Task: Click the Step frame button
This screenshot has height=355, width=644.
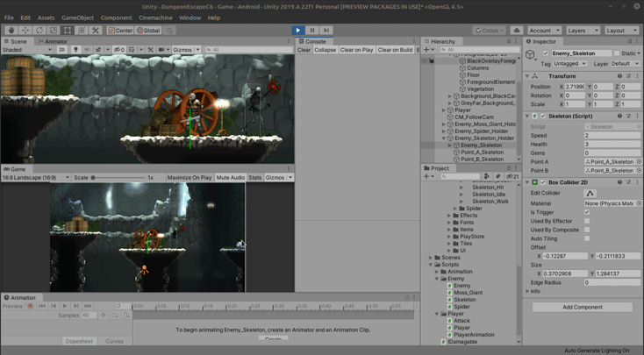Action: [x=326, y=31]
